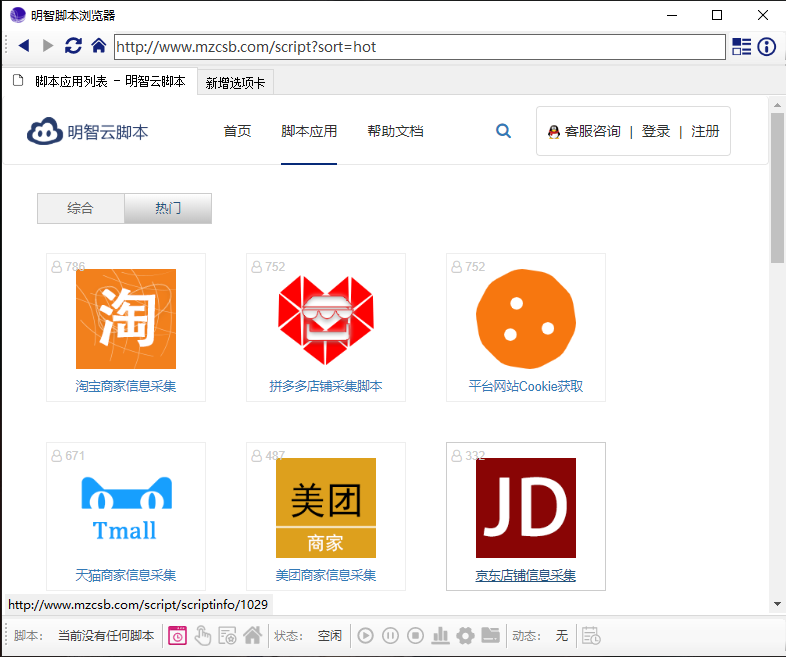Screen dimensions: 786x657
Task: Open the folder icon in status bar
Action: pos(490,635)
